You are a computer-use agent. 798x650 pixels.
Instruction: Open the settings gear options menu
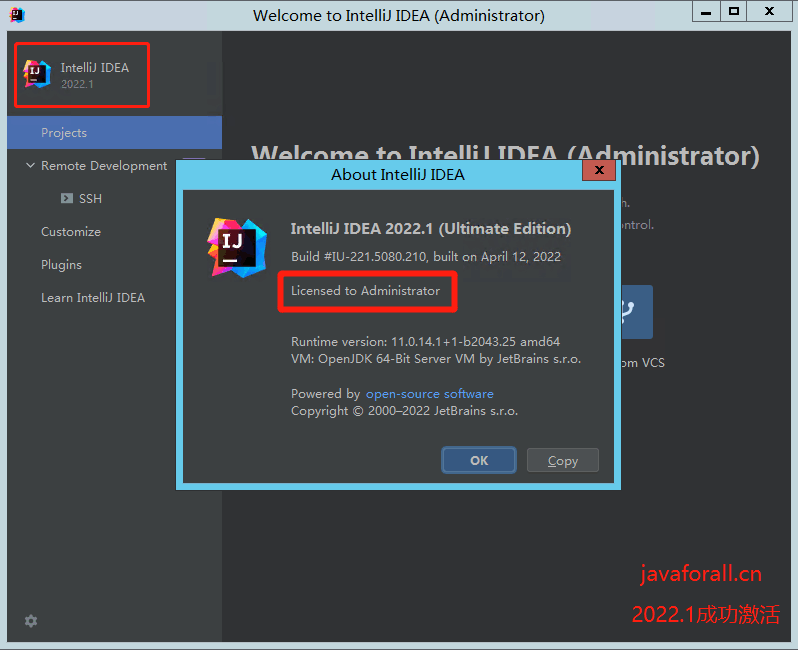31,620
